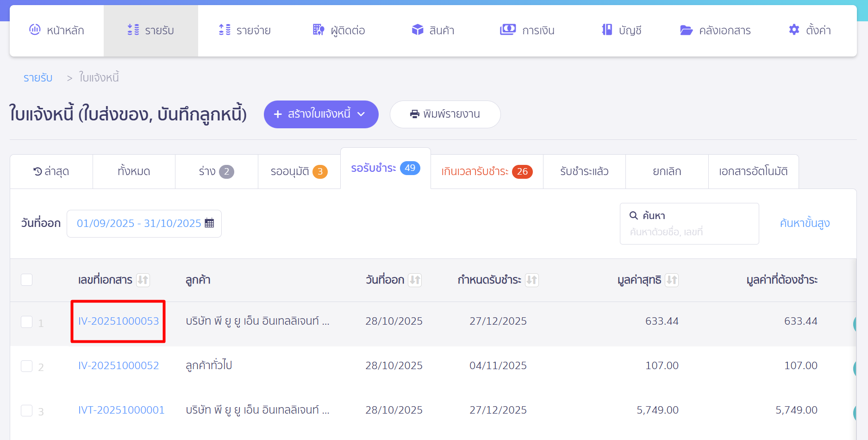Viewport: 868px width, 440px height.
Task: Check the checkbox for invoice IVT-20251000001
Action: (x=27, y=410)
